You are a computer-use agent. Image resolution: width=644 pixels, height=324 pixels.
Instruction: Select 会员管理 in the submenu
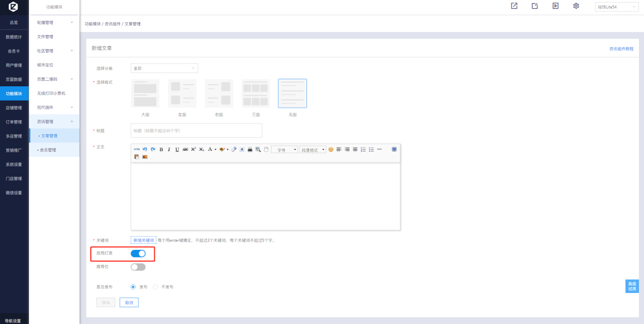coord(48,150)
